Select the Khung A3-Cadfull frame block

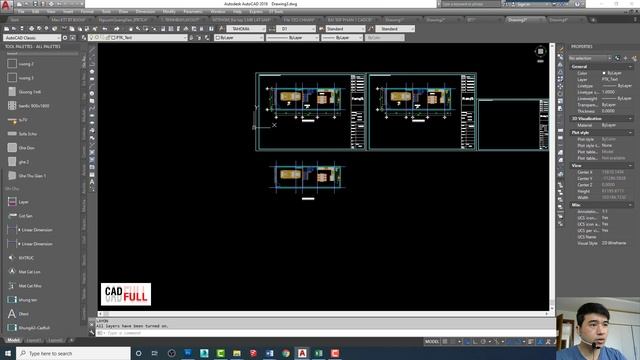29,327
